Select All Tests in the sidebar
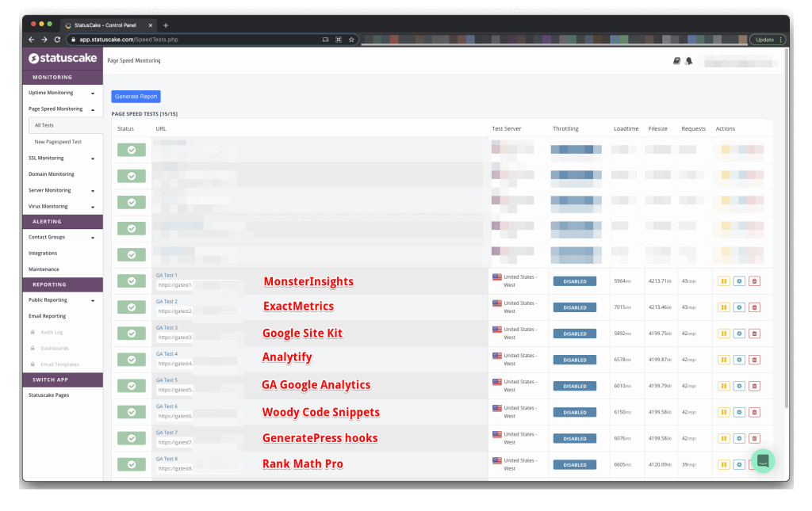Screen dimensions: 812x511 (x=66, y=125)
